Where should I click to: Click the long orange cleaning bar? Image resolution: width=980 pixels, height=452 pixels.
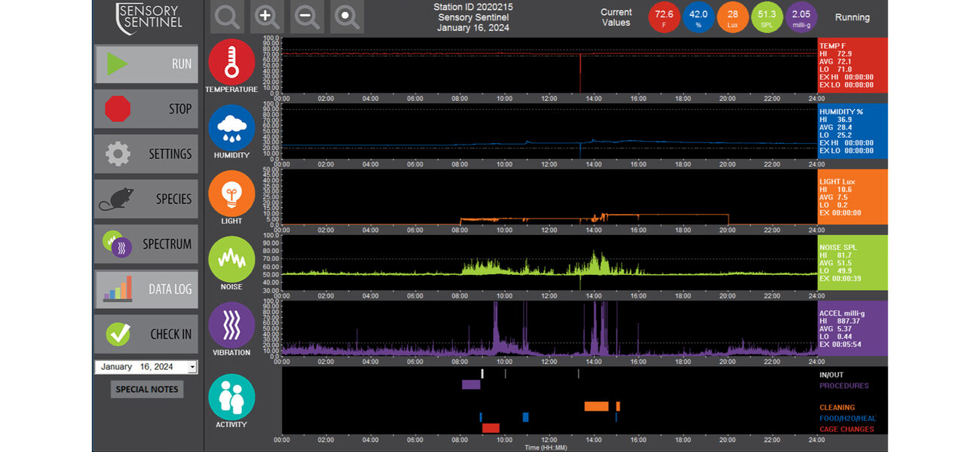(x=596, y=406)
